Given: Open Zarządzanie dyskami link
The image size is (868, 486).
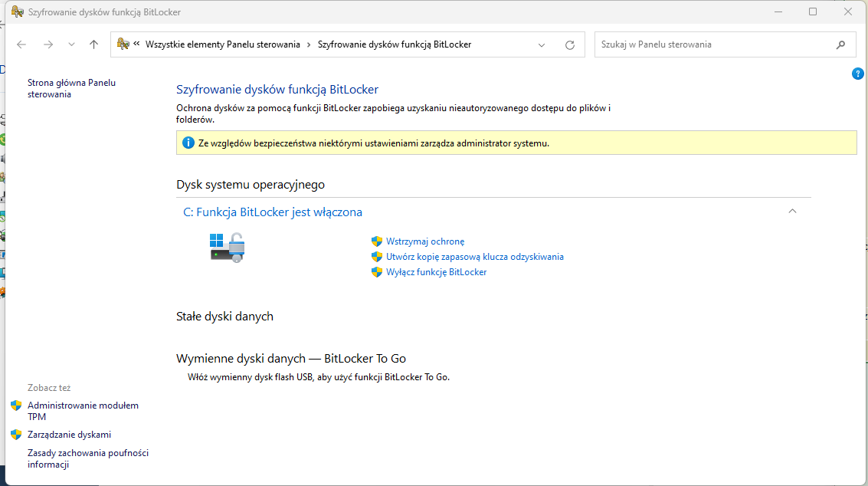Looking at the screenshot, I should (x=69, y=435).
